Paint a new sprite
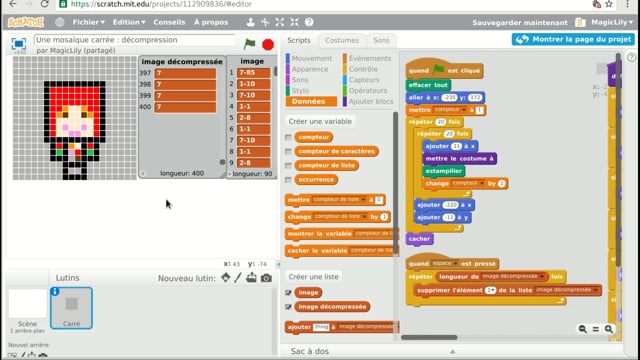This screenshot has width=640, height=360. 238,278
